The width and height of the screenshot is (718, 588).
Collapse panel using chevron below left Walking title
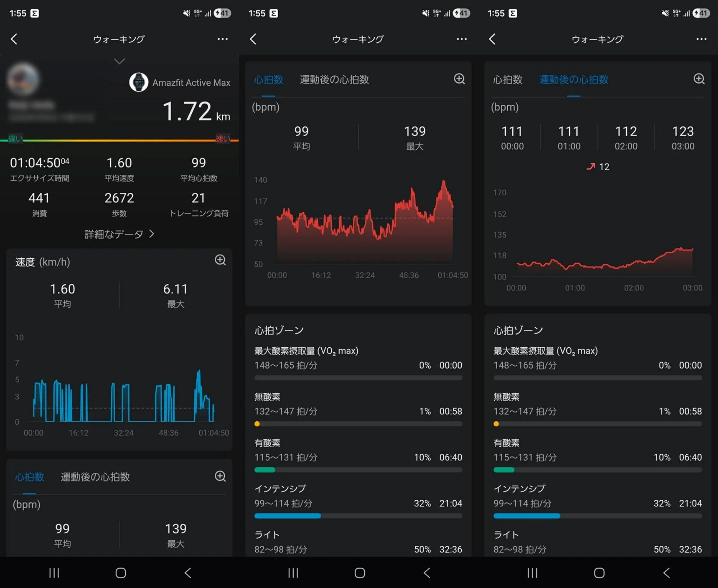(x=119, y=61)
